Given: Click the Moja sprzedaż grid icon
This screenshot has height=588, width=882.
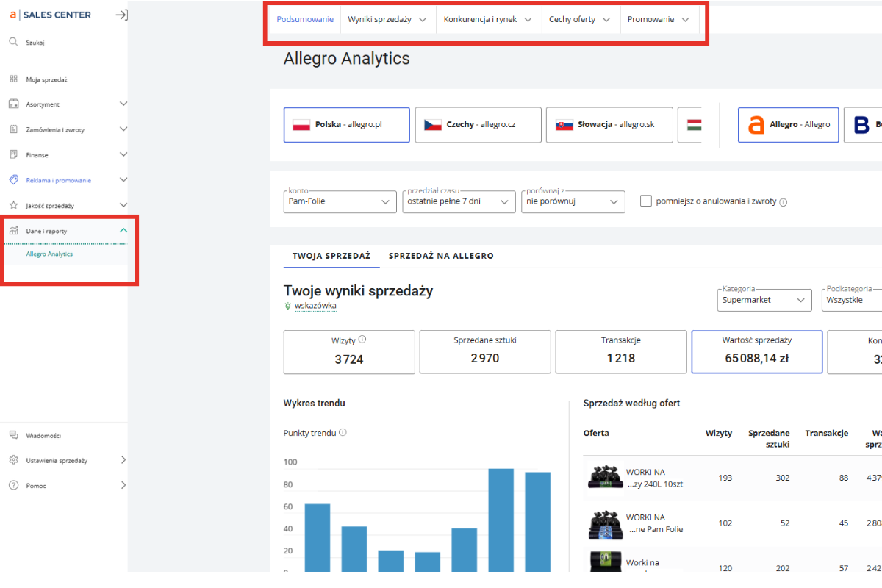Looking at the screenshot, I should [13, 79].
